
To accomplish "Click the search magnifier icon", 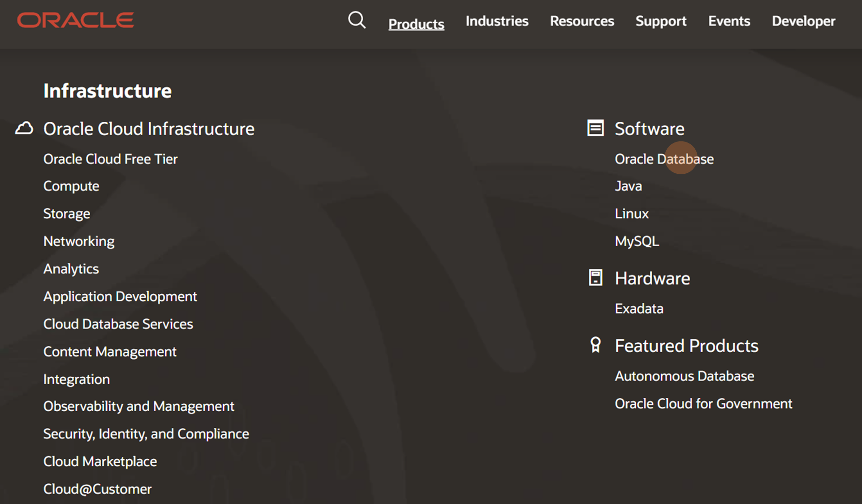I will click(x=357, y=20).
